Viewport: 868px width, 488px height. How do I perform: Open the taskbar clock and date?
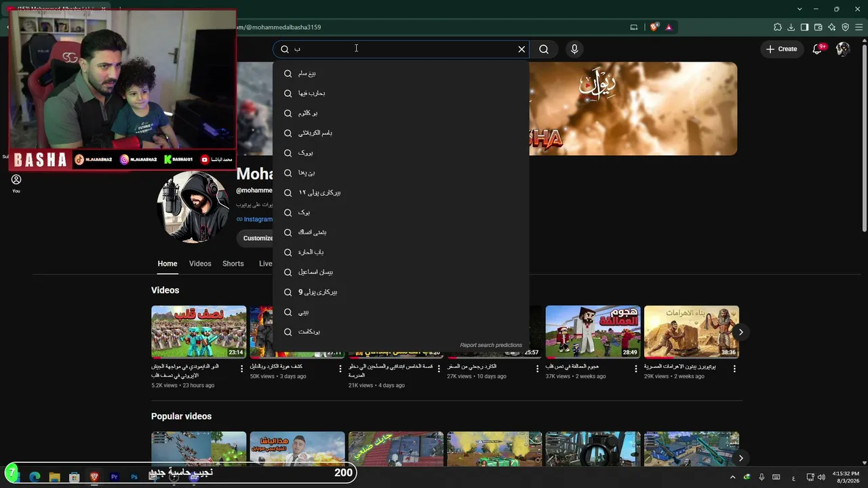click(846, 477)
